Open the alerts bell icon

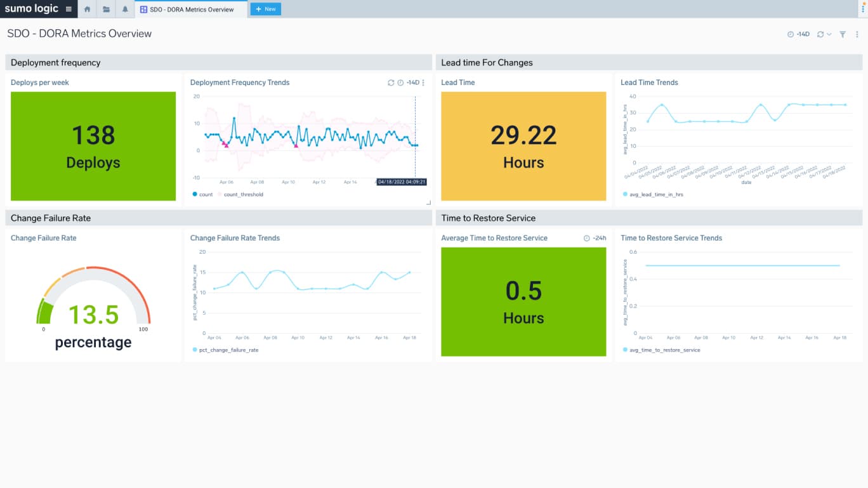[125, 9]
